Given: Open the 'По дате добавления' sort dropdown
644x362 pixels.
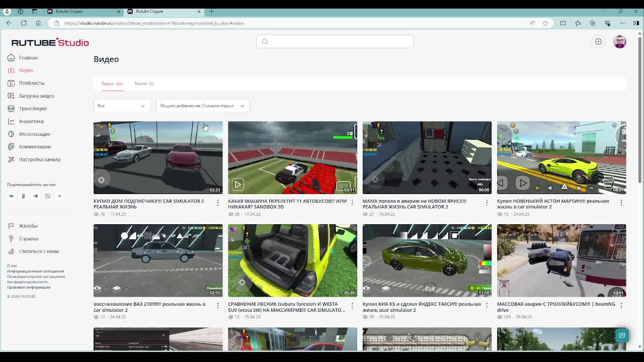Looking at the screenshot, I should click(202, 106).
